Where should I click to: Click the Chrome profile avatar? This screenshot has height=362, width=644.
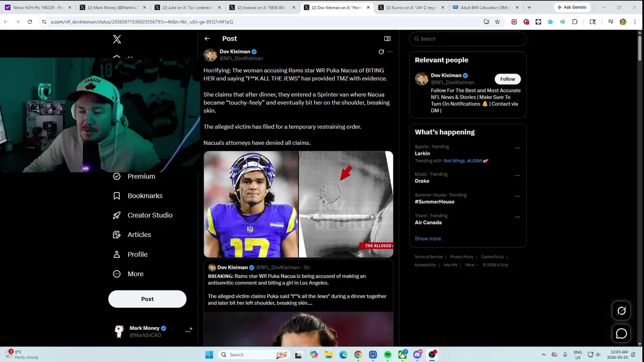(623, 22)
